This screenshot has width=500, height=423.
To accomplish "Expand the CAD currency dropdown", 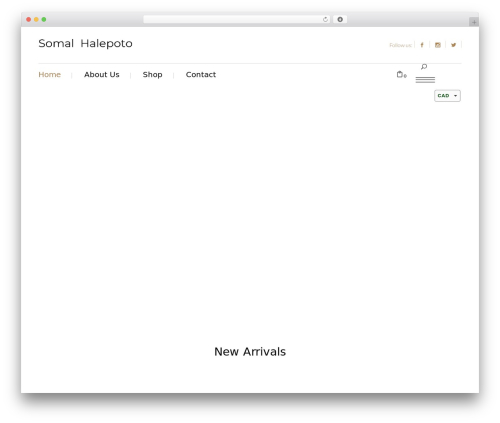I will (447, 96).
